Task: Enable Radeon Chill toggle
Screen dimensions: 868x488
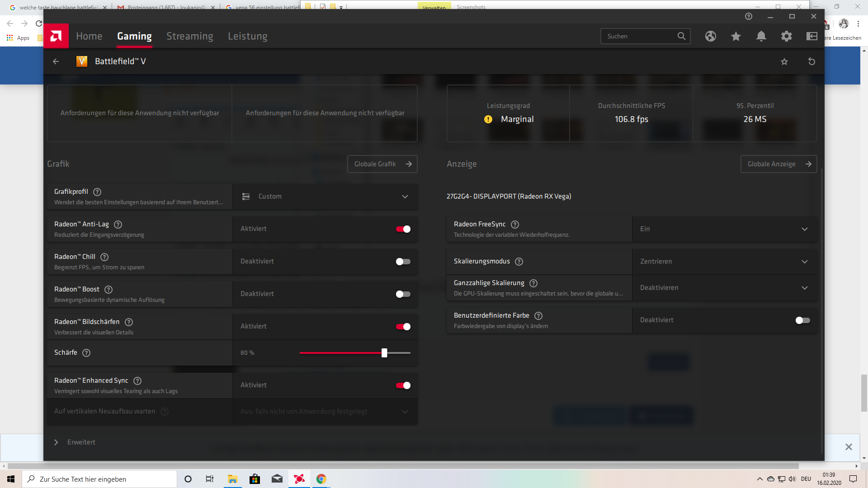Action: point(403,262)
